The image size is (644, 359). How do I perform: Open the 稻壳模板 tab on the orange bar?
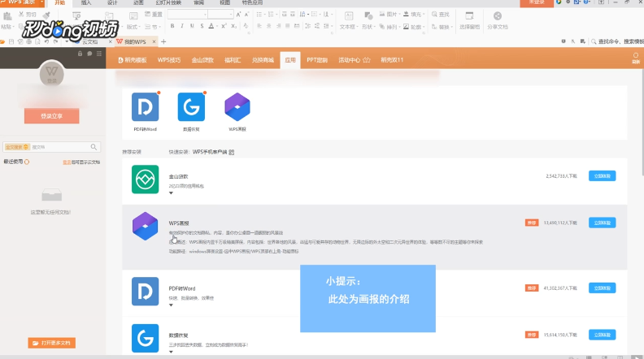coord(133,60)
